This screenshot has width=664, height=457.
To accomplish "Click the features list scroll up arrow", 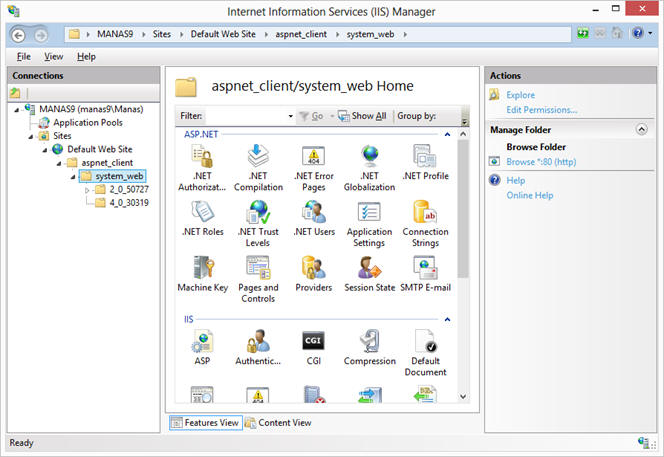I will 463,134.
